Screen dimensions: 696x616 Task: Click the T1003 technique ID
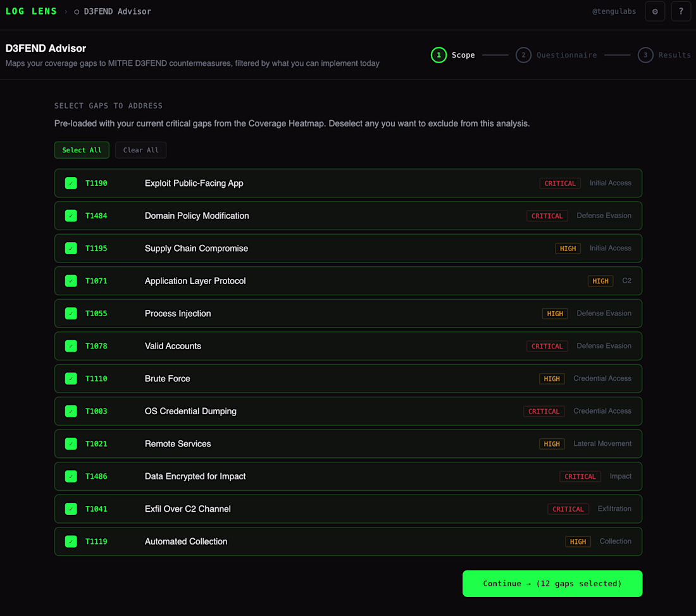[96, 412]
